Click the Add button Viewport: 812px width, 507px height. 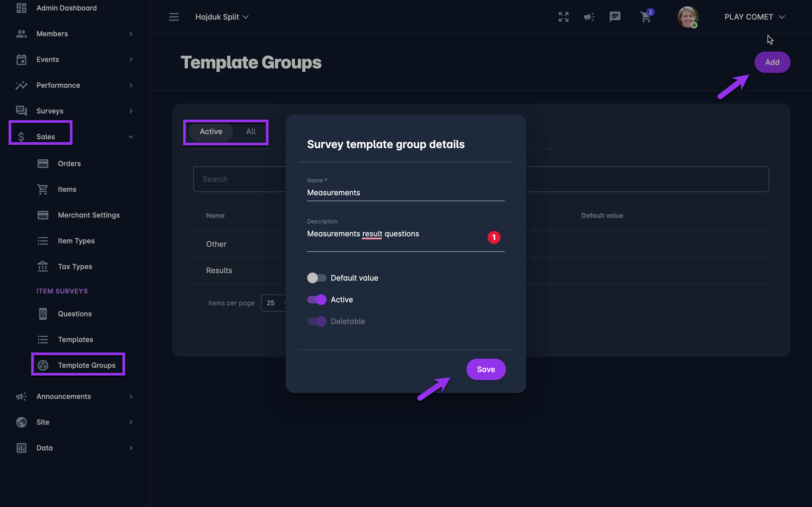(772, 62)
